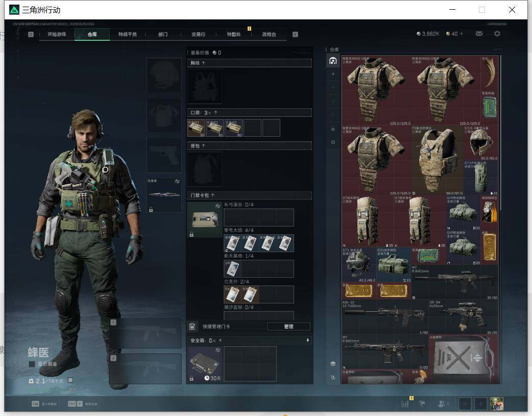532x416 pixels.
Task: Select the second primary weapon slot
Action: 145,369
